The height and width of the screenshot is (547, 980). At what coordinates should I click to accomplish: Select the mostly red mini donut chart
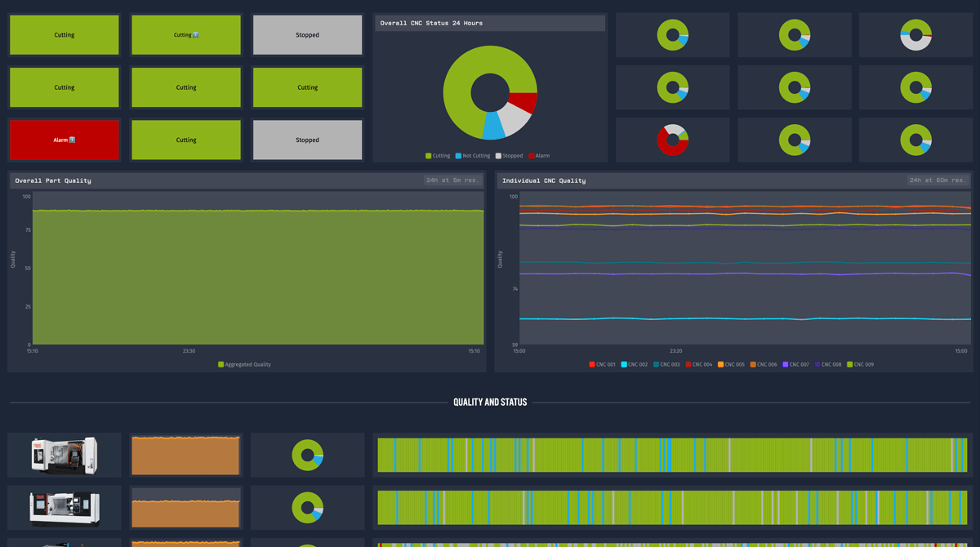point(672,140)
